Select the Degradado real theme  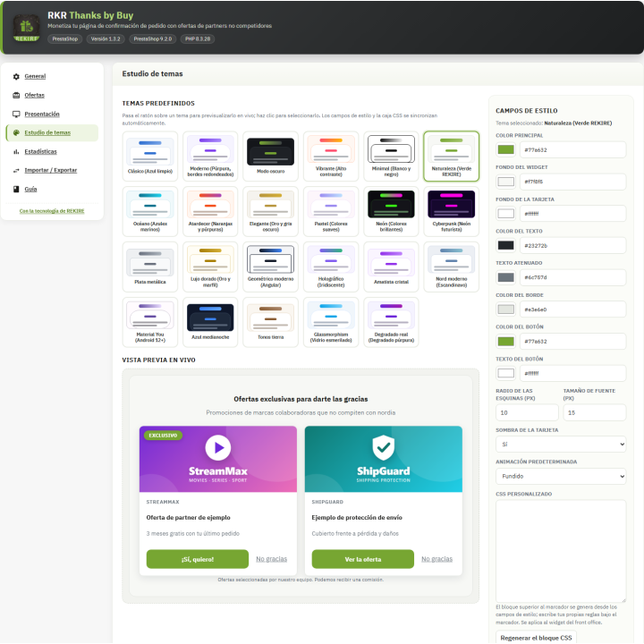point(391,322)
